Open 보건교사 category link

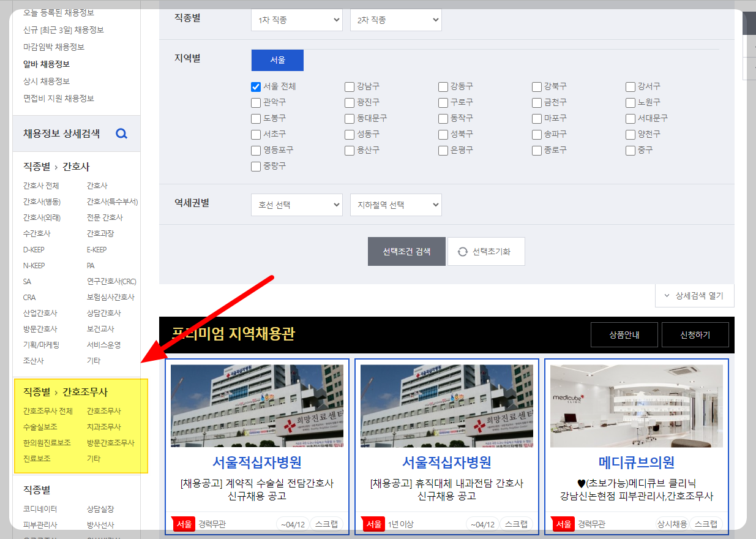(100, 329)
